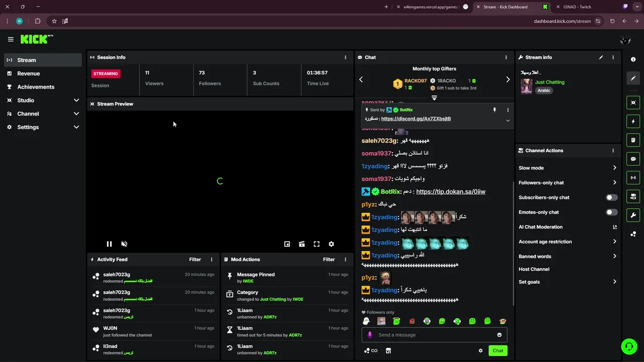Pause the stream preview
This screenshot has width=644, height=362.
click(109, 244)
